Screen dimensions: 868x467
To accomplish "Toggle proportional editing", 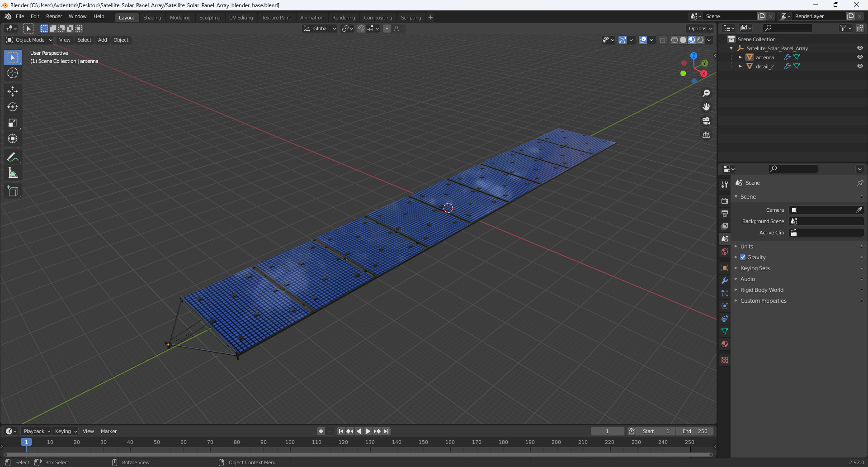I will tap(387, 29).
